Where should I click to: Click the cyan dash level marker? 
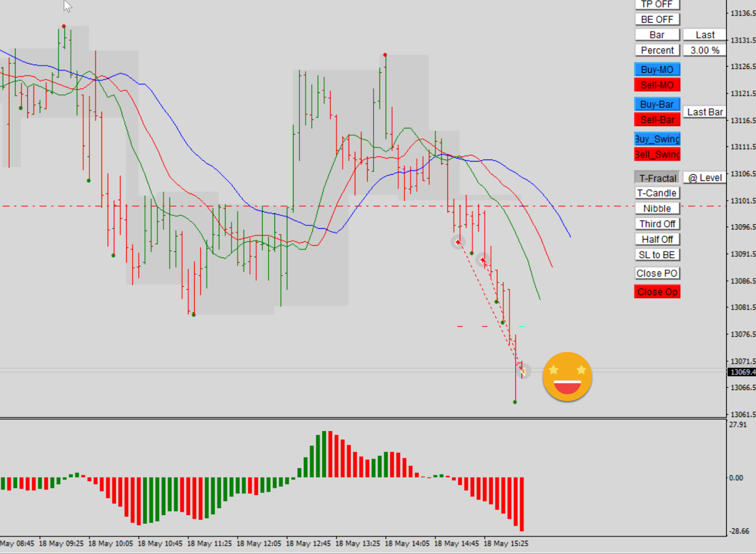point(522,326)
